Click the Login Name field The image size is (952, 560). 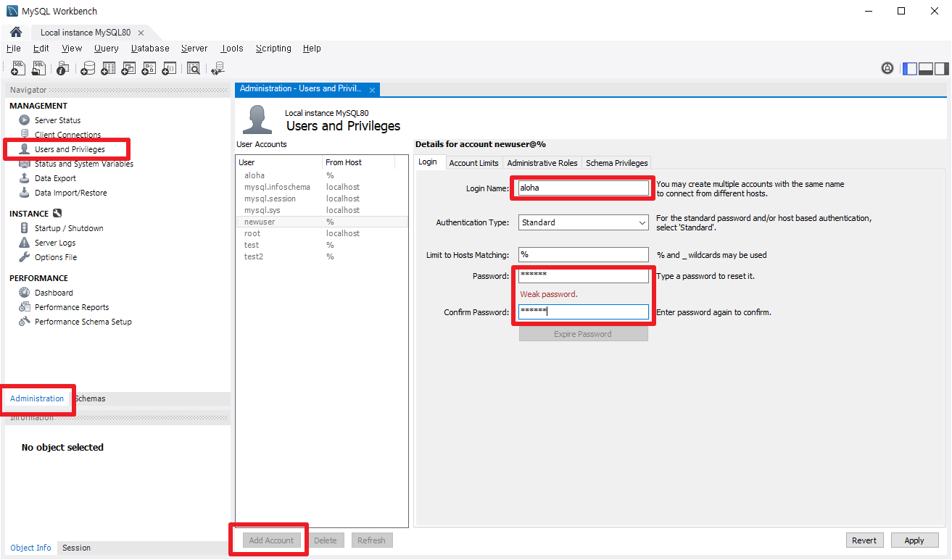(x=584, y=188)
